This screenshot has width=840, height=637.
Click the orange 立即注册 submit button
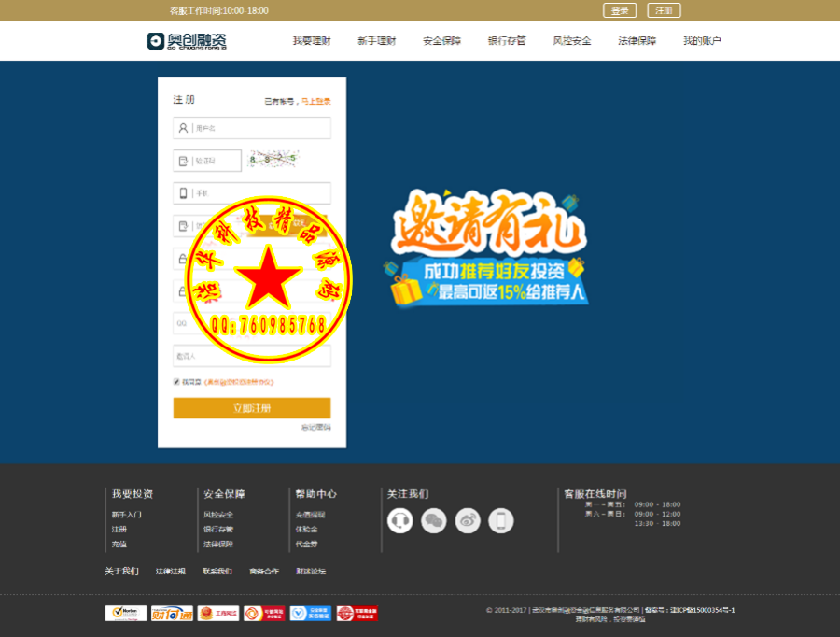(252, 408)
